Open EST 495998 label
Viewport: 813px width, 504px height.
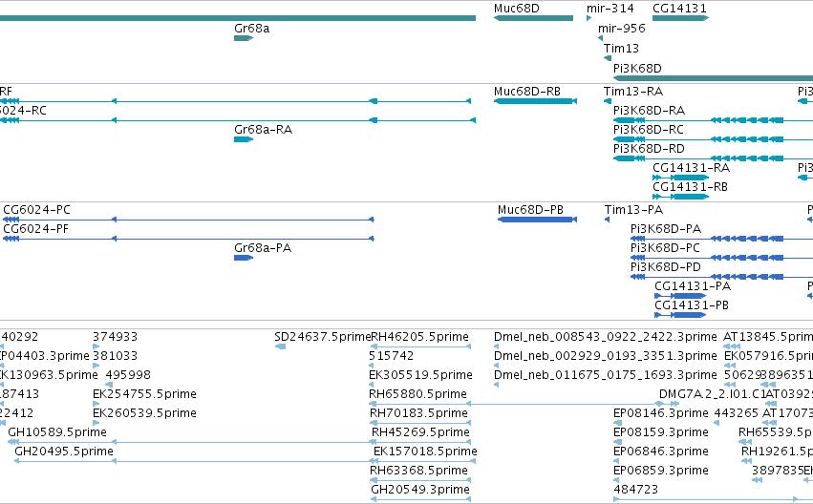tap(128, 375)
